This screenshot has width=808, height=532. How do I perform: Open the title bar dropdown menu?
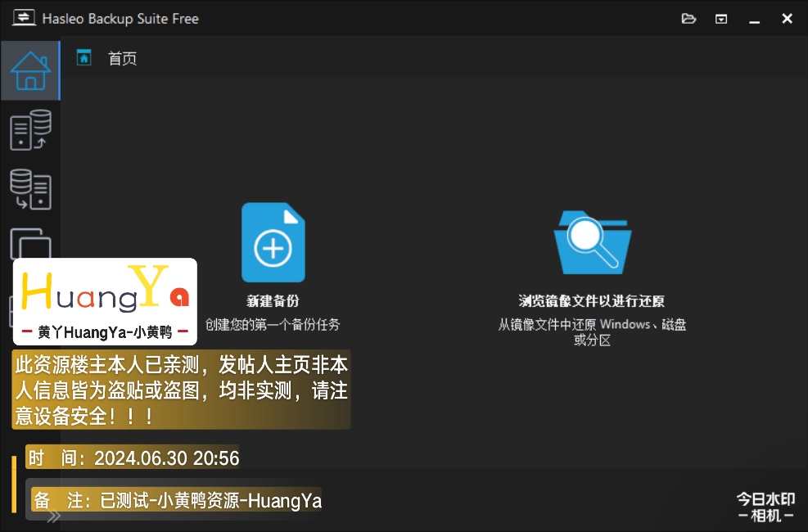coord(721,18)
